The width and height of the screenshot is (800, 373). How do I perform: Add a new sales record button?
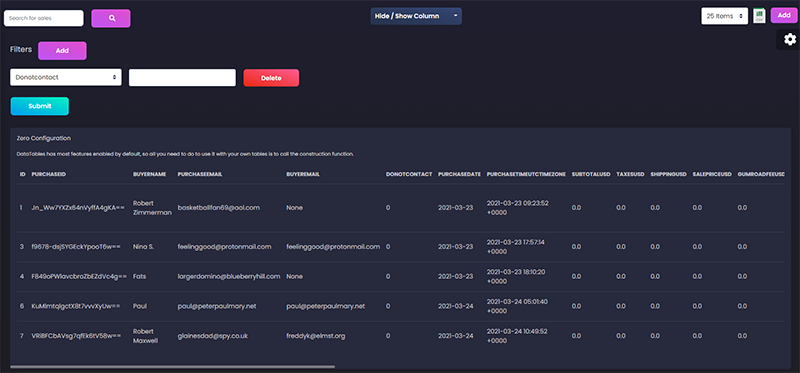point(784,15)
